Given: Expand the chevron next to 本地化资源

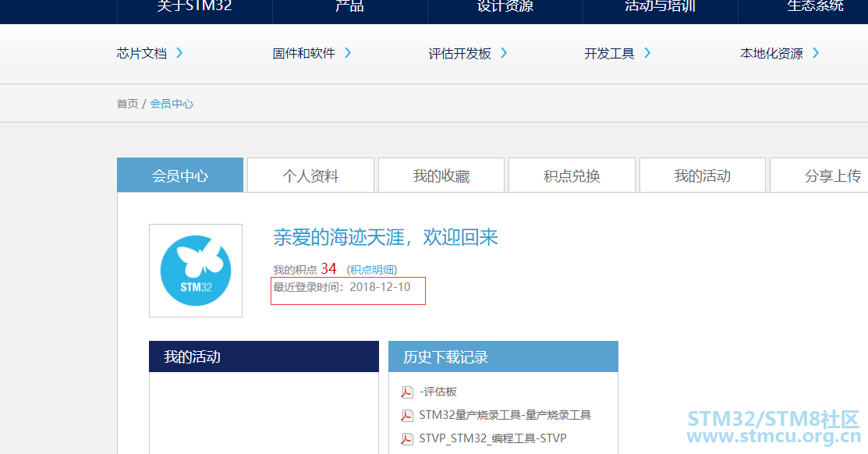Looking at the screenshot, I should point(816,53).
